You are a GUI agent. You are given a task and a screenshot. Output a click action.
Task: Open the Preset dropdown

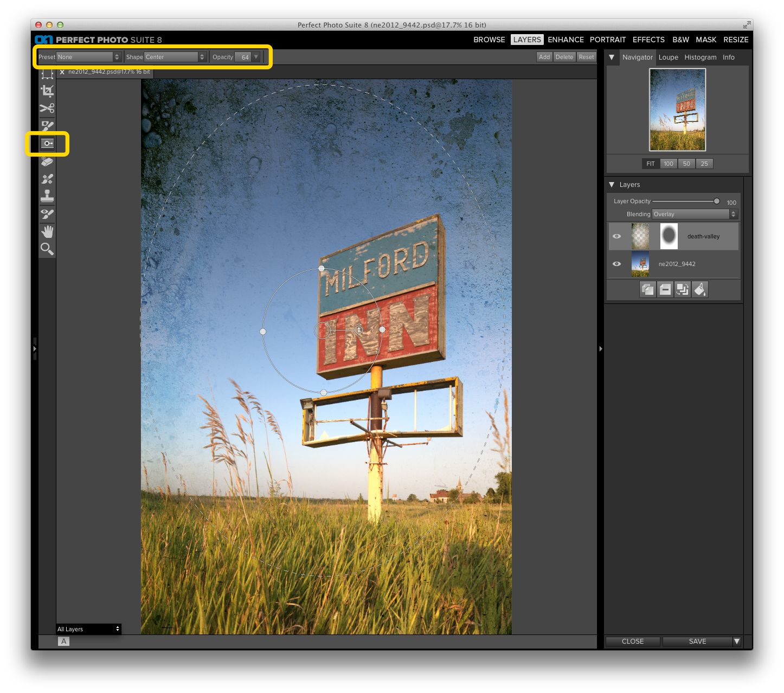pyautogui.click(x=88, y=57)
